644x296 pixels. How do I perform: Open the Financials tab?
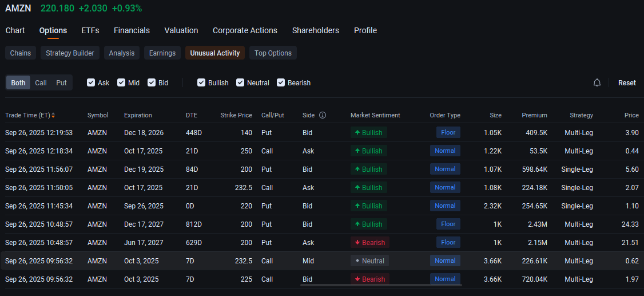coord(132,30)
